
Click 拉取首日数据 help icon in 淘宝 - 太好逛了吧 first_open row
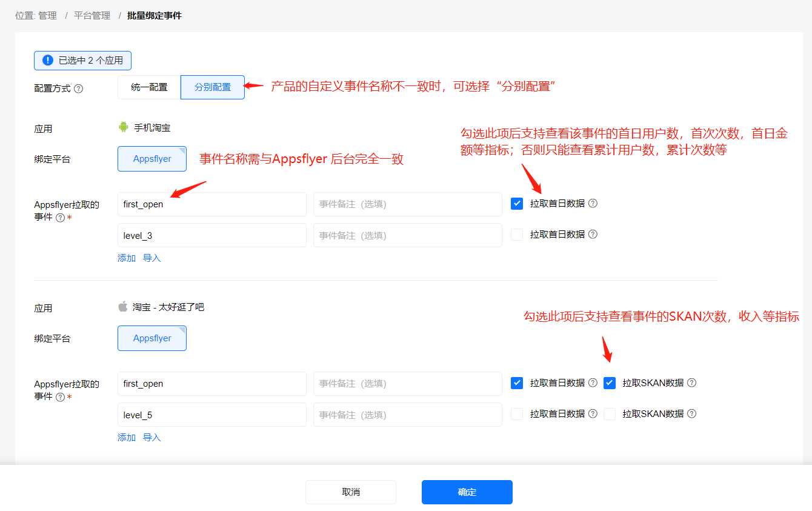593,382
